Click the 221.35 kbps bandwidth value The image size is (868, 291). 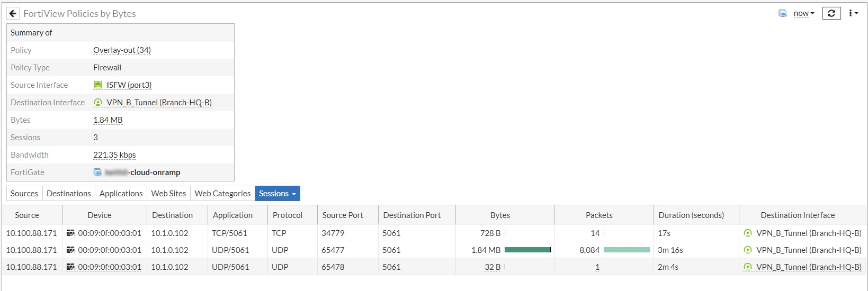click(114, 155)
